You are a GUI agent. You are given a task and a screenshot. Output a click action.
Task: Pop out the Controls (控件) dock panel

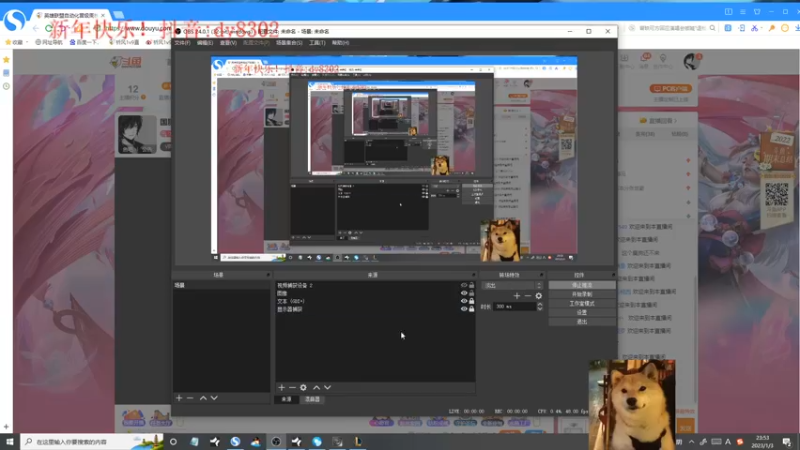click(x=613, y=275)
